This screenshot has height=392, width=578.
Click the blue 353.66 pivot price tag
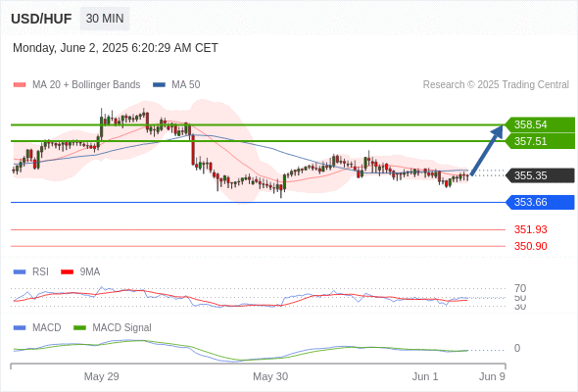(540, 202)
